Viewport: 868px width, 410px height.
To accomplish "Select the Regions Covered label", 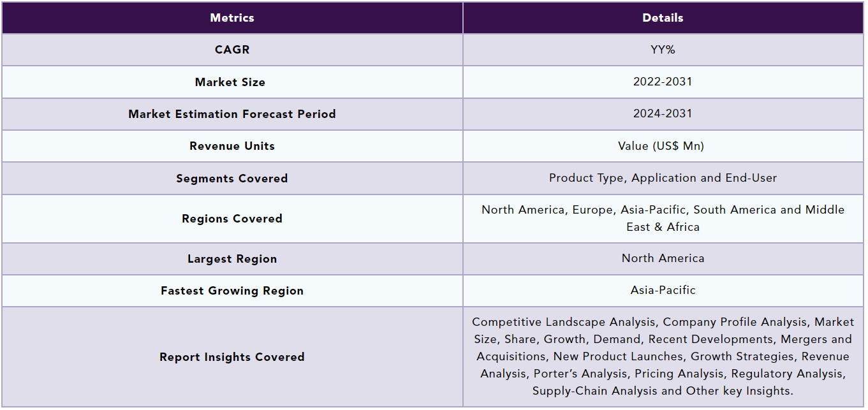I will coord(232,219).
